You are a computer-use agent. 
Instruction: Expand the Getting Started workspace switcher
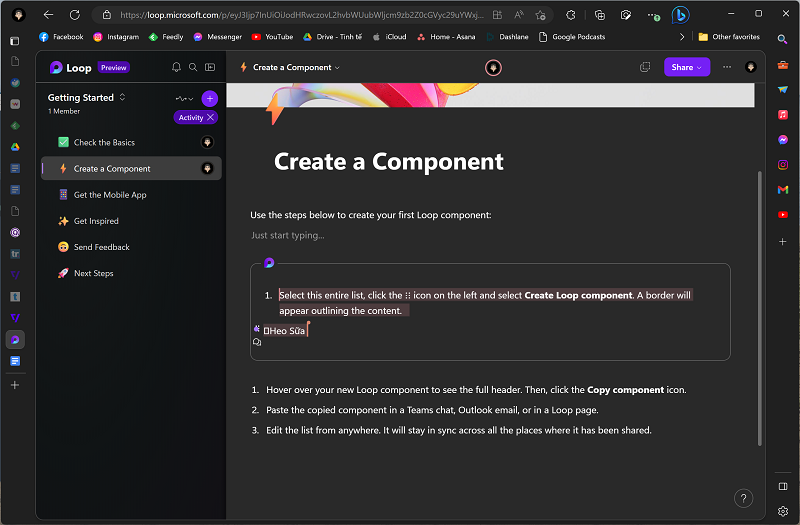click(122, 97)
